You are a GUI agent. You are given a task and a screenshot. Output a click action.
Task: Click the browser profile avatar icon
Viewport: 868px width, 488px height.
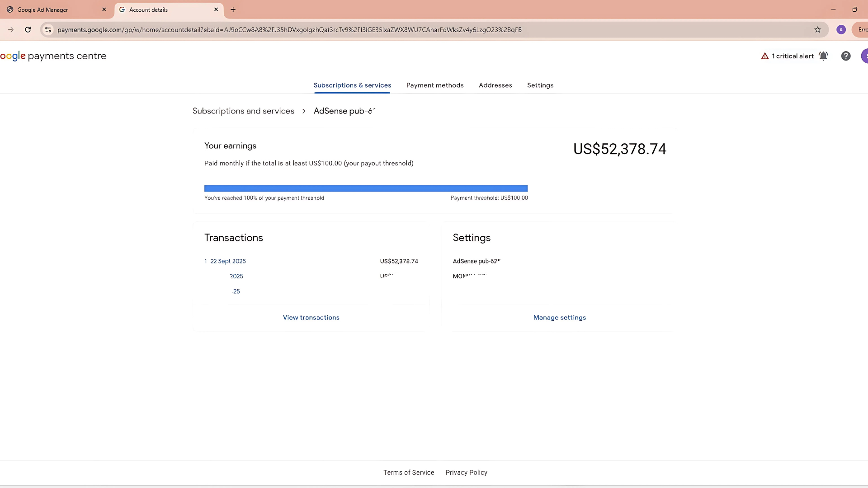pos(841,30)
